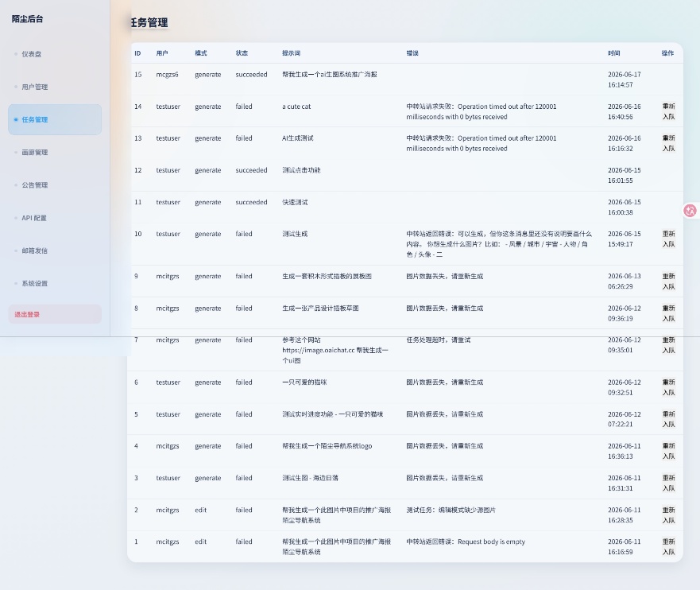Click the 模式 column header

tap(201, 53)
